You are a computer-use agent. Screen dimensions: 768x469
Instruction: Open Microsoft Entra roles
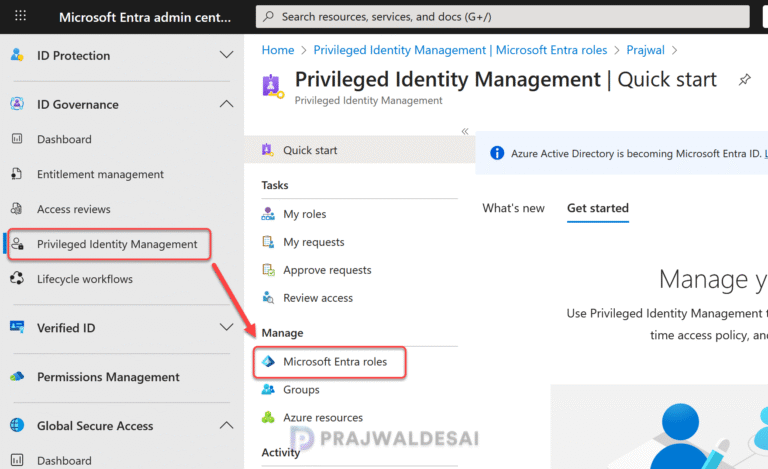click(x=335, y=361)
